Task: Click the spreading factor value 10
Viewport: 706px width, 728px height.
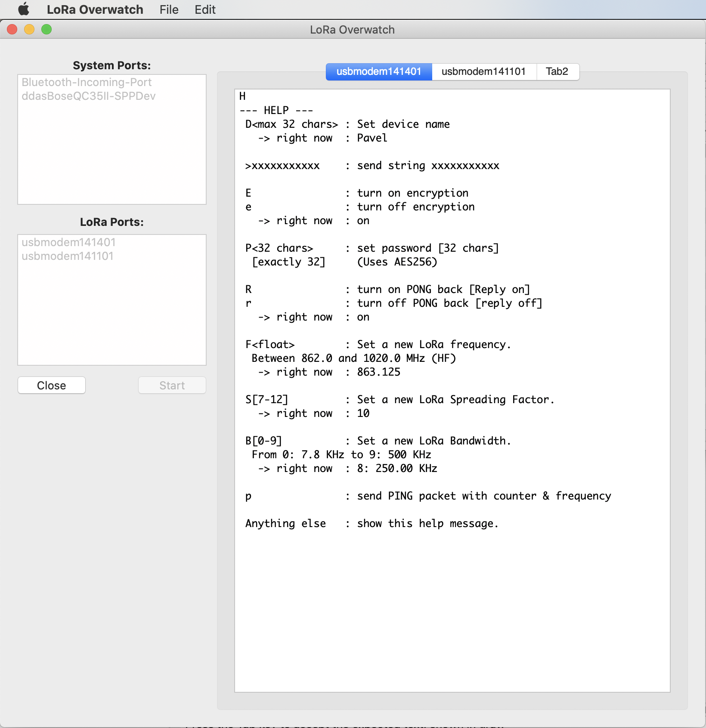Action: click(363, 413)
